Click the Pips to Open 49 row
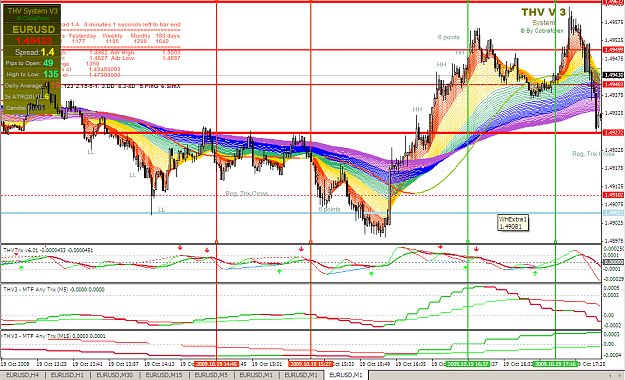Screen dimensions: 625x380 pos(29,63)
